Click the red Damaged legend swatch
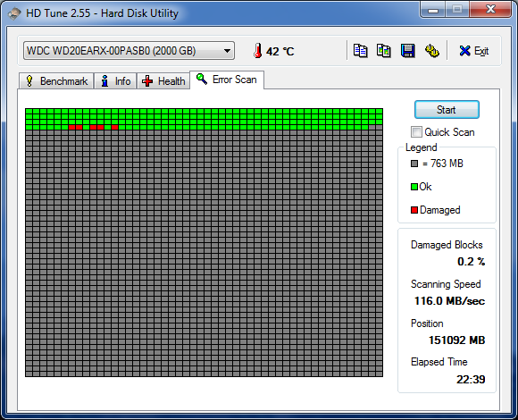The image size is (518, 420). click(414, 210)
